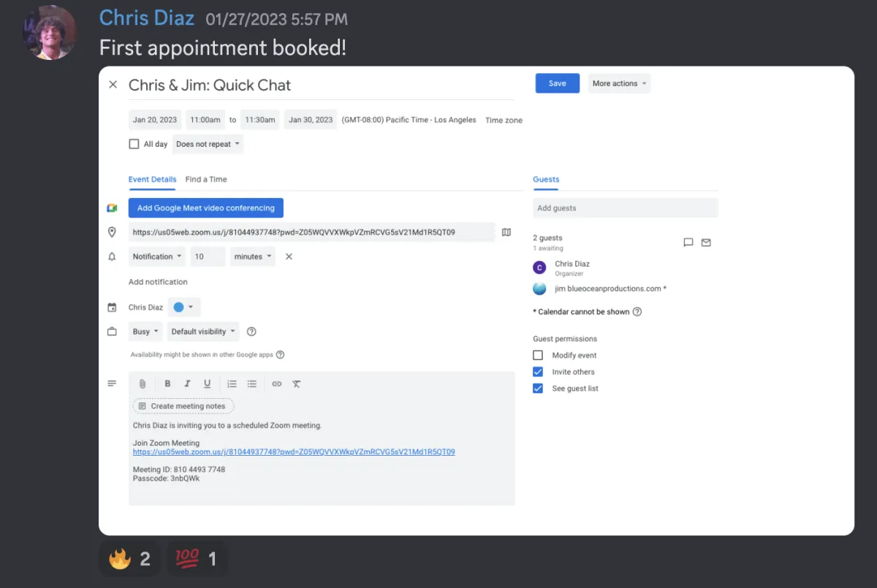877x588 pixels.
Task: Click the calendar icon next to Chris Diaz
Action: (x=112, y=308)
